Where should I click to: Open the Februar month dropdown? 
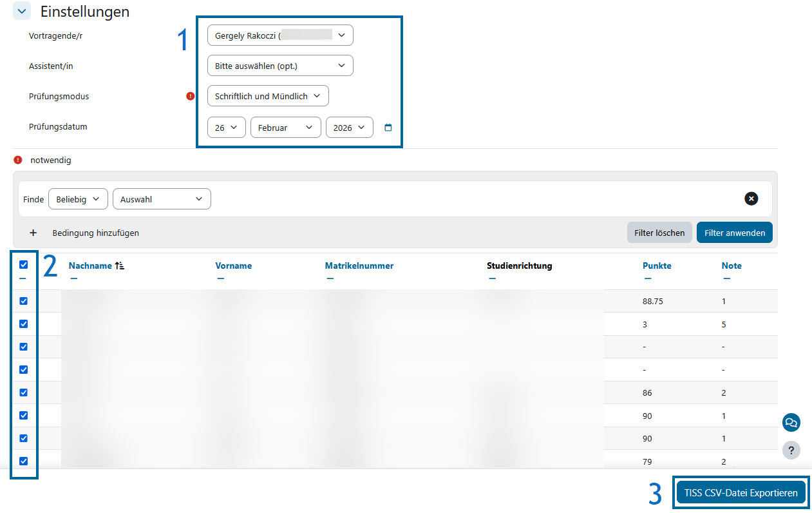click(x=285, y=128)
